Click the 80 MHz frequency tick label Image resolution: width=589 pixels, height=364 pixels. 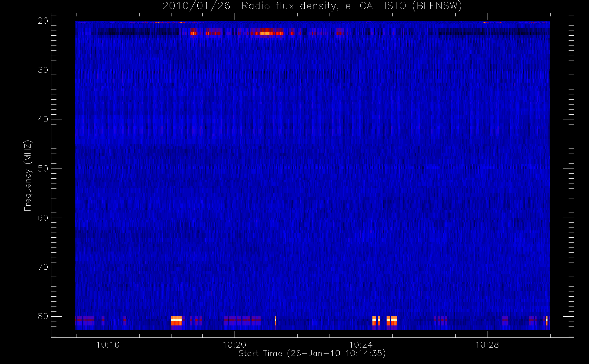click(x=43, y=316)
